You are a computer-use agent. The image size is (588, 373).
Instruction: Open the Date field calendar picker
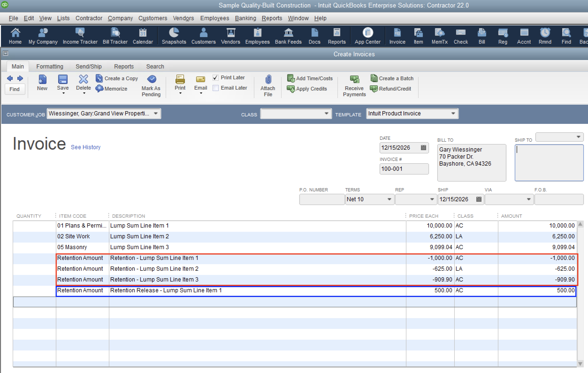(x=424, y=148)
